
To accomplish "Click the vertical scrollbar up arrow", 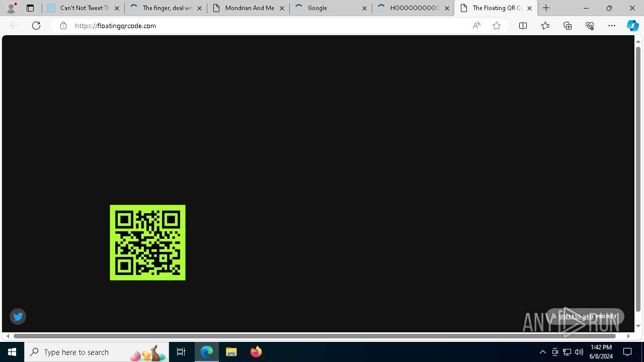I will tap(638, 41).
